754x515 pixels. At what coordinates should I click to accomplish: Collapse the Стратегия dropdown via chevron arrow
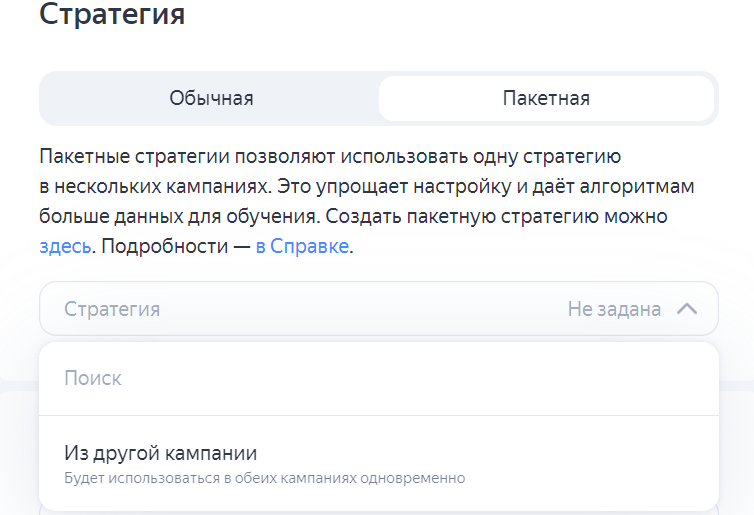686,309
